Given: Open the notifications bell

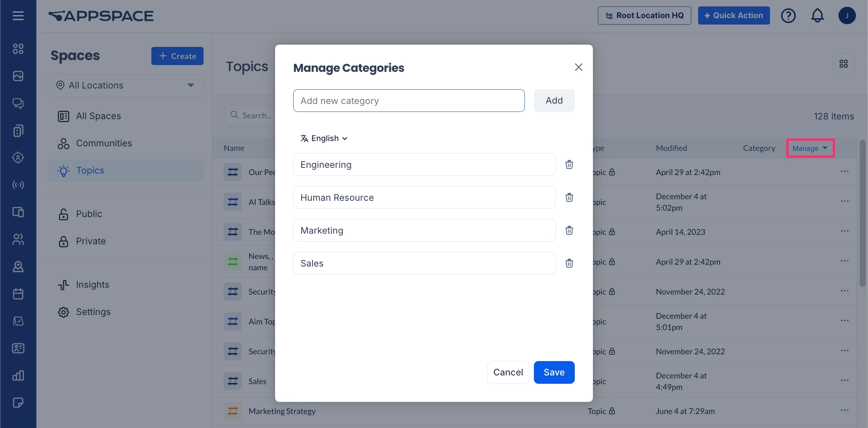Looking at the screenshot, I should [x=817, y=16].
